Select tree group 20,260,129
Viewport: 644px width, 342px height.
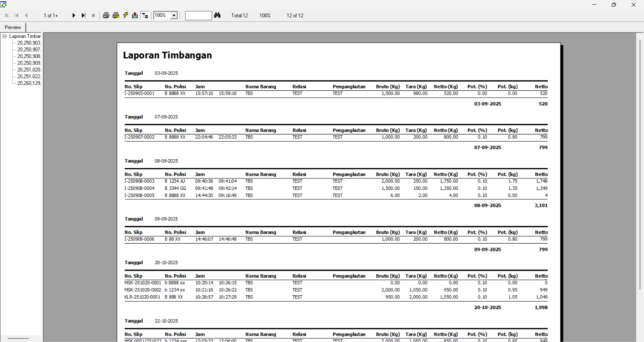point(29,83)
